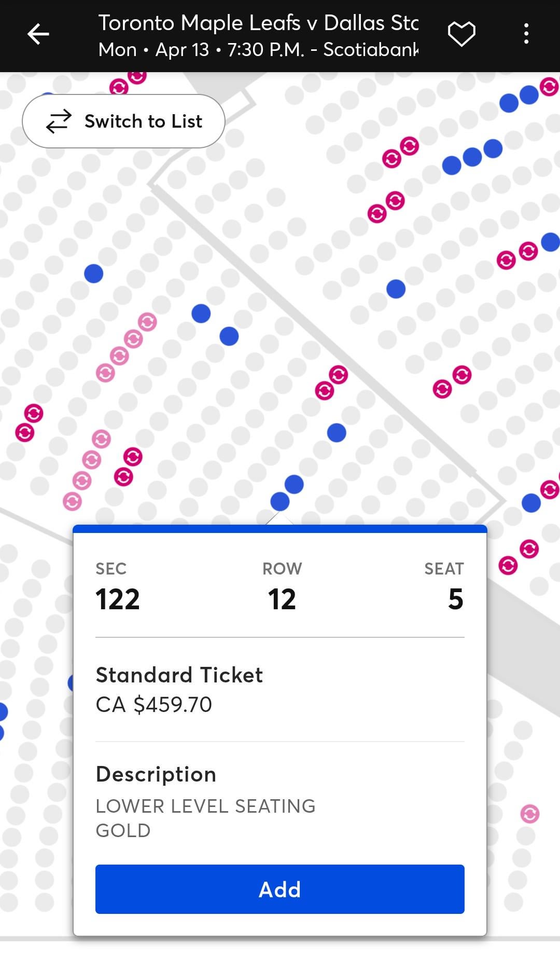
Task: Pick the lower seat of the diagonal blue pair
Action: (x=229, y=336)
